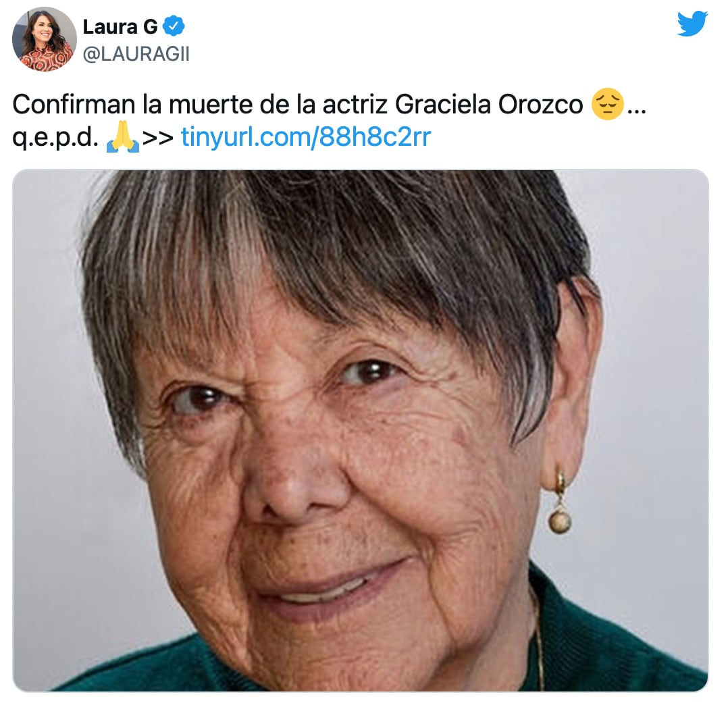Select the praying hands emoji

click(123, 137)
